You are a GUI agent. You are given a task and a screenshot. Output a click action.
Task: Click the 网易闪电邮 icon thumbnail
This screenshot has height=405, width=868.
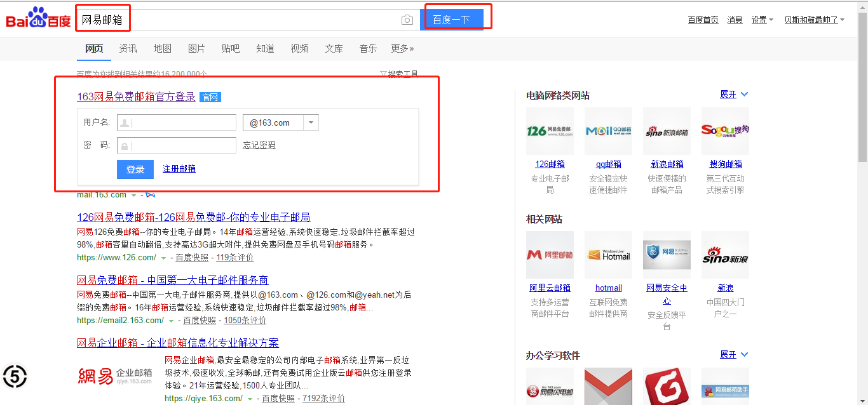coord(550,386)
